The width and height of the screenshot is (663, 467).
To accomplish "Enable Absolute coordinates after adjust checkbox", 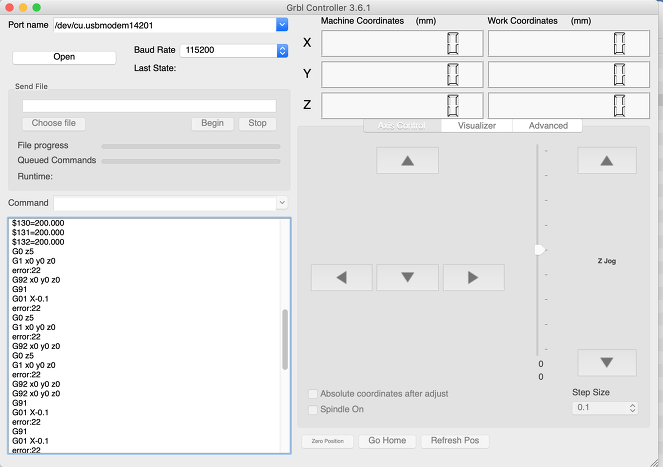I will [x=313, y=394].
